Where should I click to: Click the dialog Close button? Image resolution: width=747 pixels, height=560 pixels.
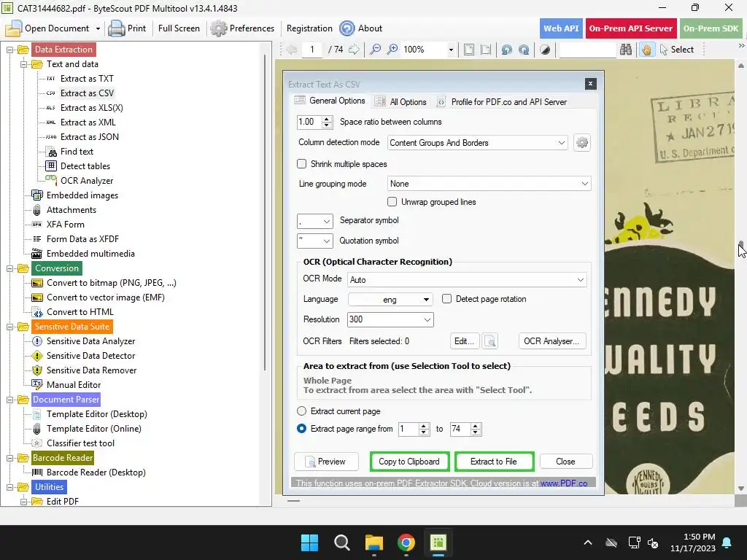566,462
